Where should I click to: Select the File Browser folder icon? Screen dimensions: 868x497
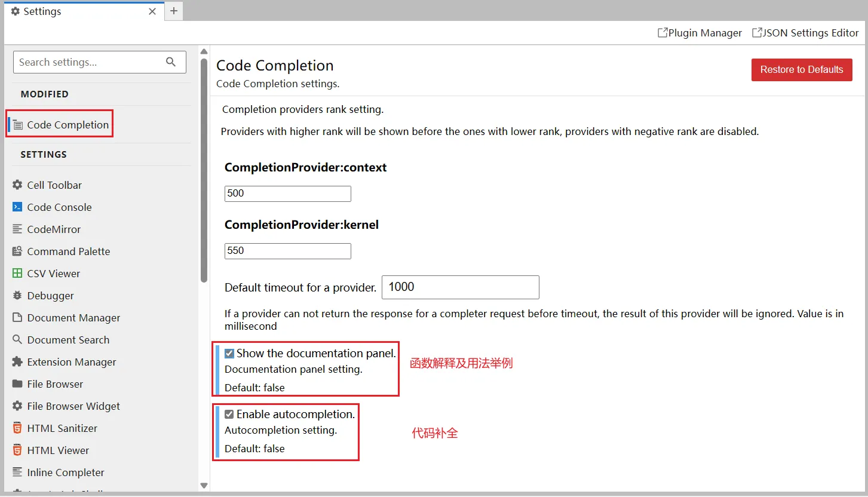click(17, 384)
